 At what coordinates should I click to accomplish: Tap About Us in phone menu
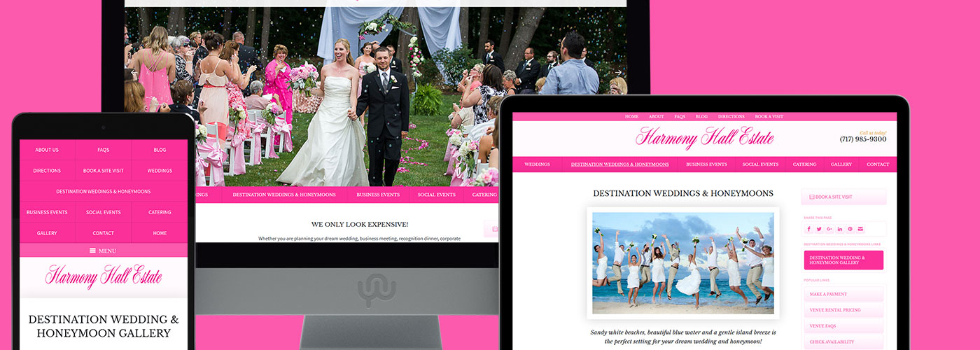(47, 150)
